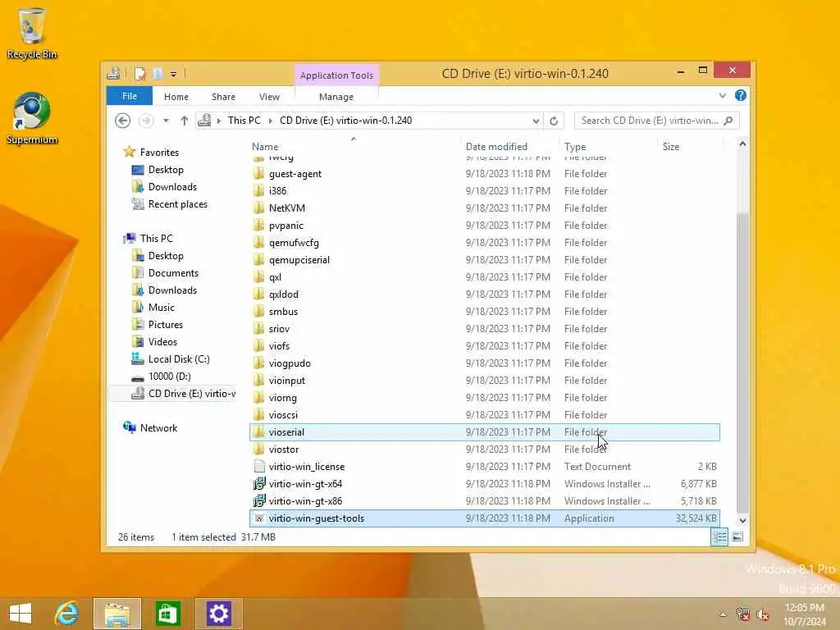Sort by the Date modified column
The height and width of the screenshot is (630, 840).
coord(508,146)
